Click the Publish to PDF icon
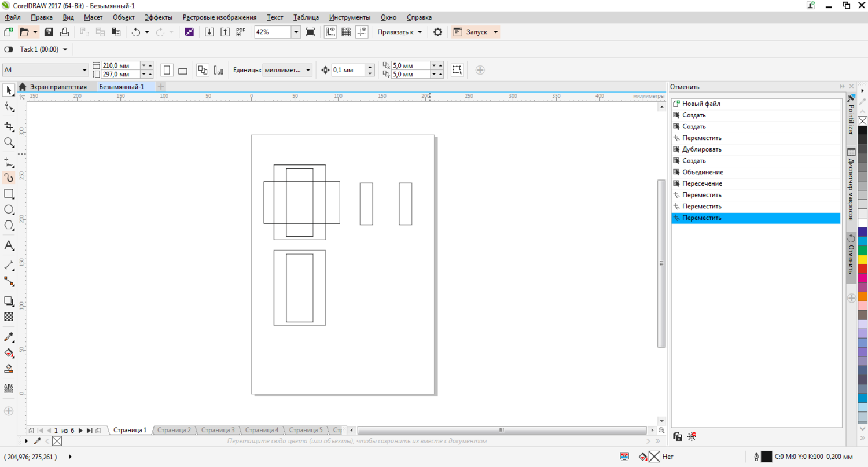This screenshot has height=467, width=868. [x=241, y=32]
